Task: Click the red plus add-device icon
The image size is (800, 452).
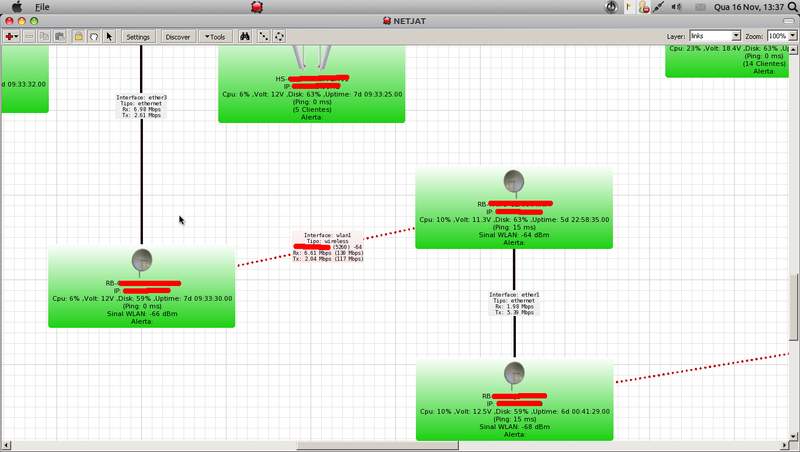Action: click(11, 36)
